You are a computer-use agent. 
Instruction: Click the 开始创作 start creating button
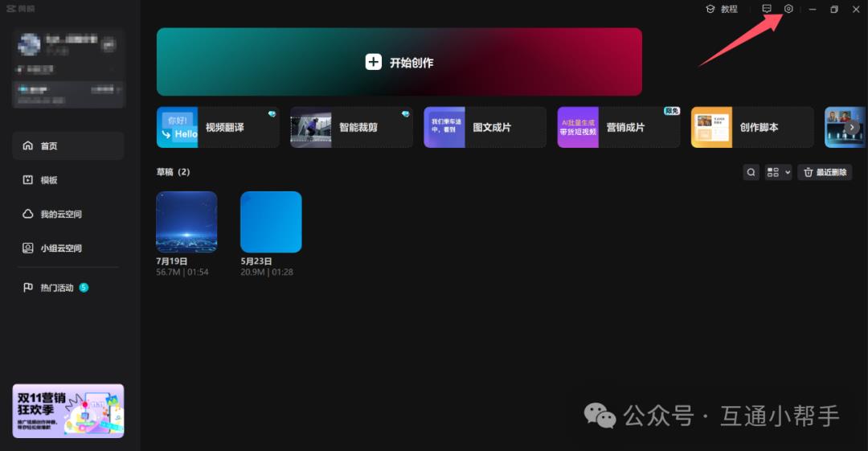[x=399, y=62]
